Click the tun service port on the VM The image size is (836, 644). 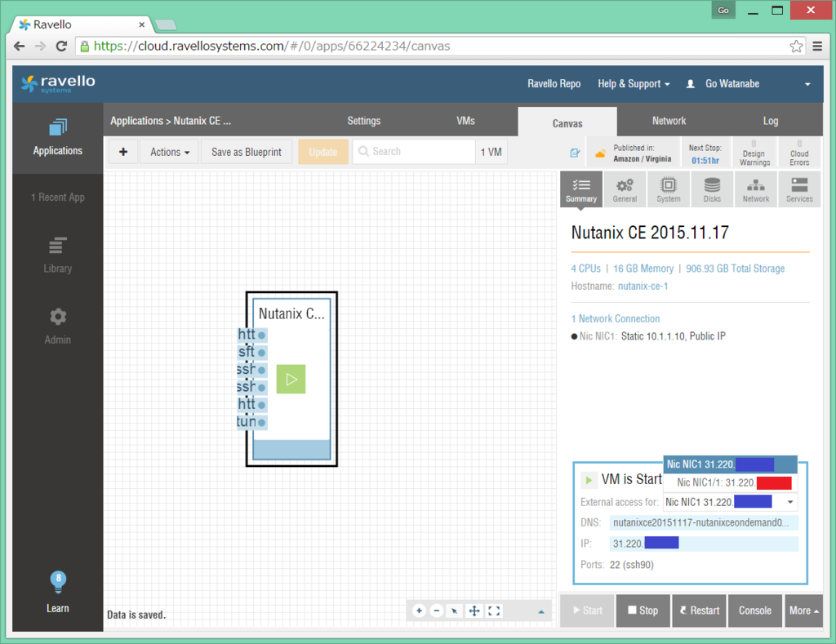(252, 422)
